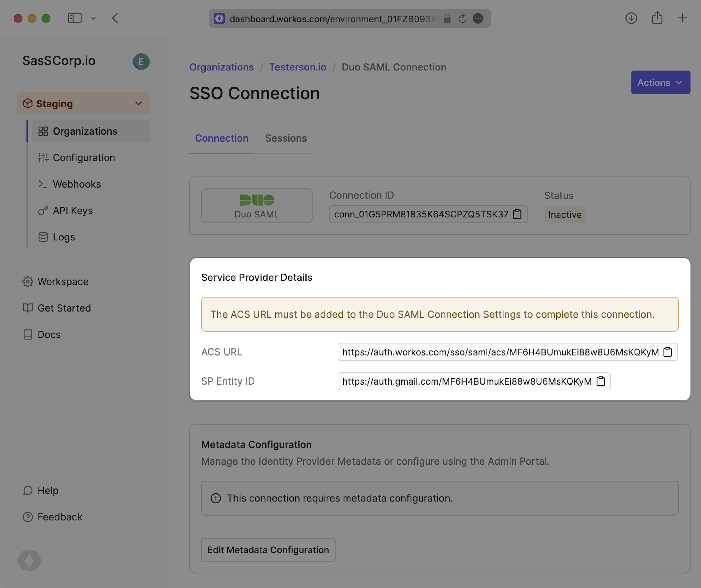Go back with the browser back arrow

coord(115,18)
